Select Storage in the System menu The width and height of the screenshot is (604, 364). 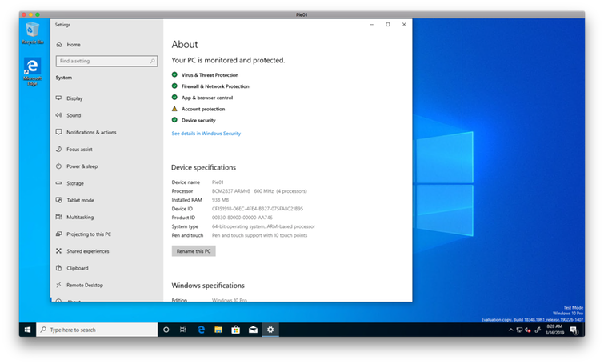tap(75, 183)
